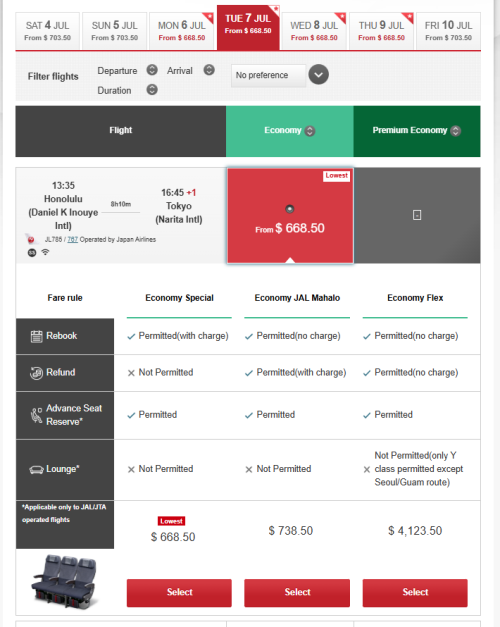Image resolution: width=500 pixels, height=627 pixels.
Task: Sort flights by Departure time
Action: (x=152, y=70)
